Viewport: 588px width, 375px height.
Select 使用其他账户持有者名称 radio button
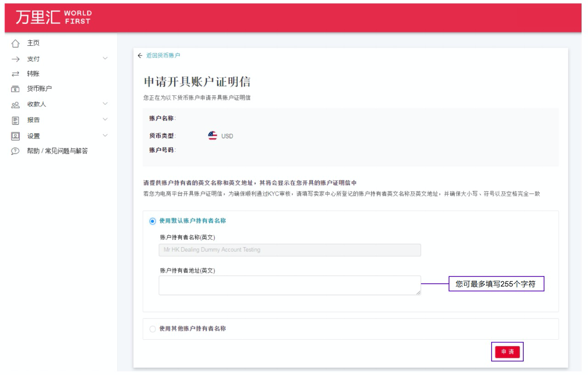click(x=153, y=329)
